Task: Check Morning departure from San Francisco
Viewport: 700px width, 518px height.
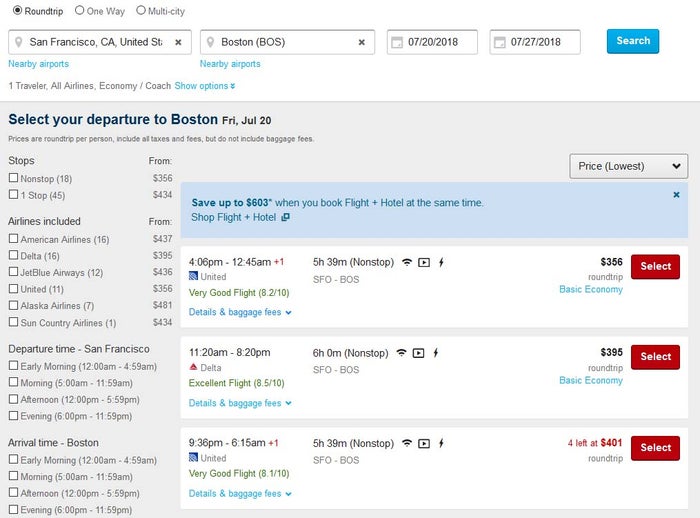Action: [13, 382]
